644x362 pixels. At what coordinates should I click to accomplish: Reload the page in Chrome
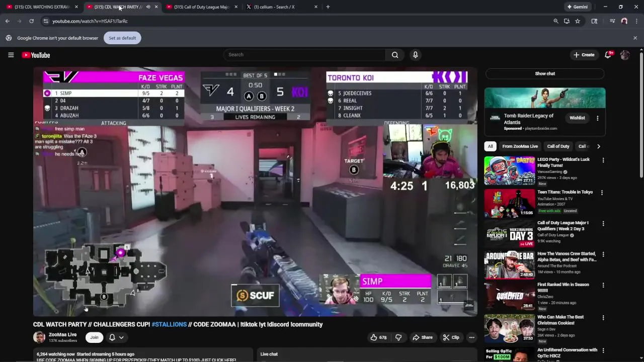click(x=31, y=21)
